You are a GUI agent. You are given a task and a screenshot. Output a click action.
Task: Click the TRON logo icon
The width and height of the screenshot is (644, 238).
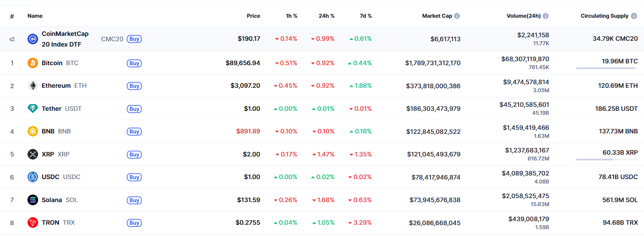(x=33, y=222)
